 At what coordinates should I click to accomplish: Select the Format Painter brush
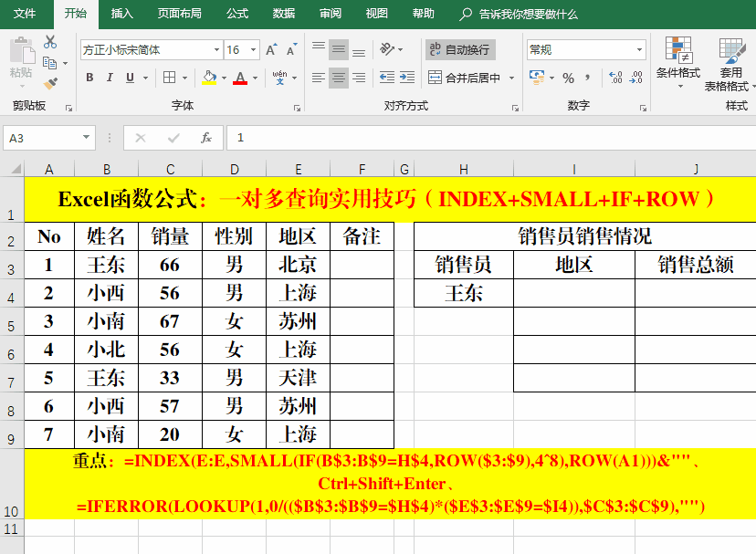pyautogui.click(x=50, y=83)
